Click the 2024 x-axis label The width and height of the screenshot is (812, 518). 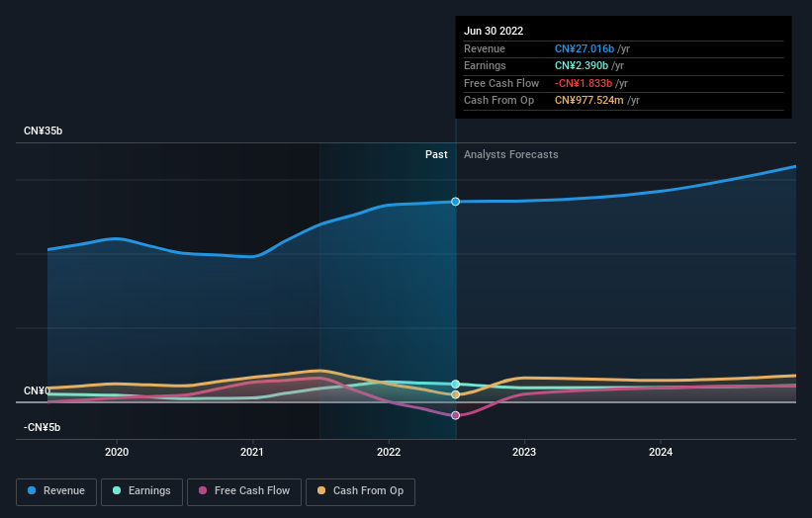661,452
